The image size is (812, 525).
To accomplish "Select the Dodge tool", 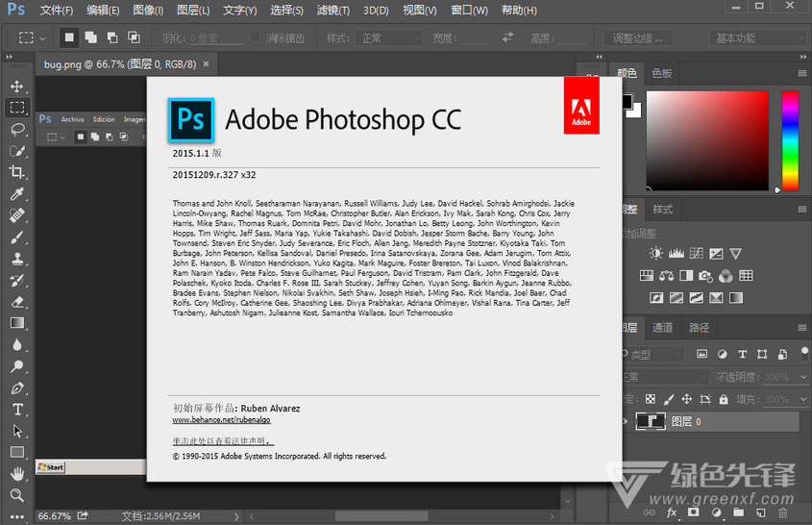I will tap(17, 366).
